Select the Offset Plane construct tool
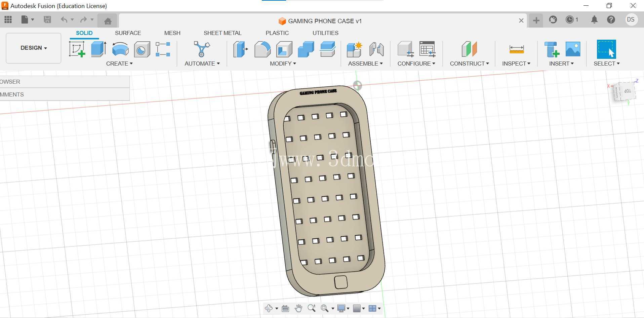The height and width of the screenshot is (318, 644). [469, 49]
